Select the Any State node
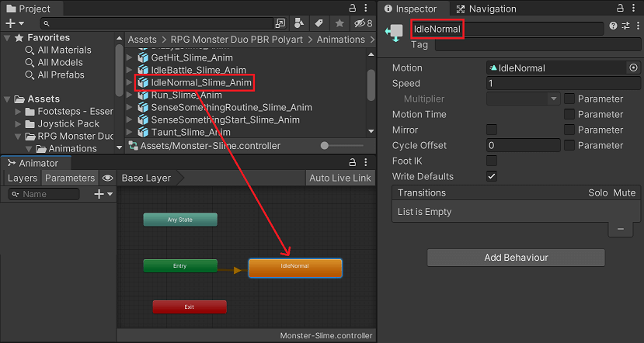The image size is (644, 343). [180, 220]
